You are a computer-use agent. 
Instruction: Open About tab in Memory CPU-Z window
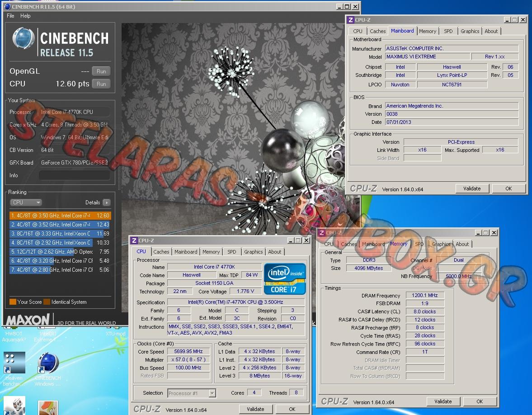click(462, 244)
